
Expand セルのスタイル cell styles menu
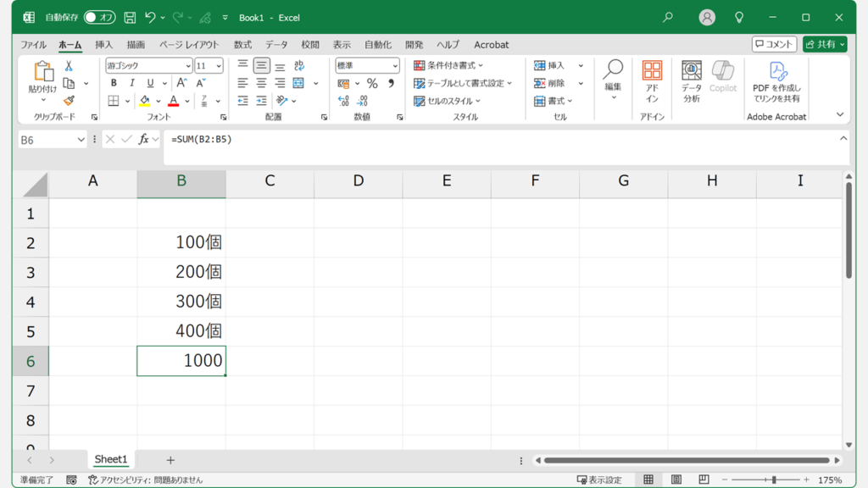(448, 101)
